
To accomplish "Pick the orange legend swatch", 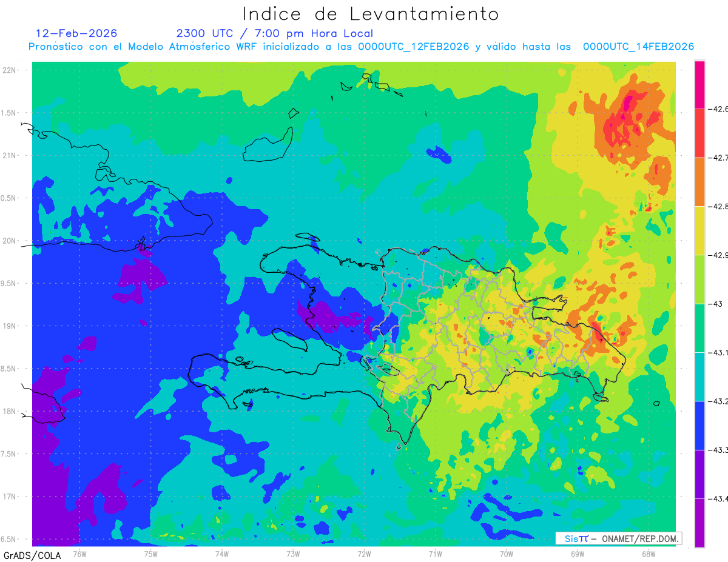I will [699, 182].
